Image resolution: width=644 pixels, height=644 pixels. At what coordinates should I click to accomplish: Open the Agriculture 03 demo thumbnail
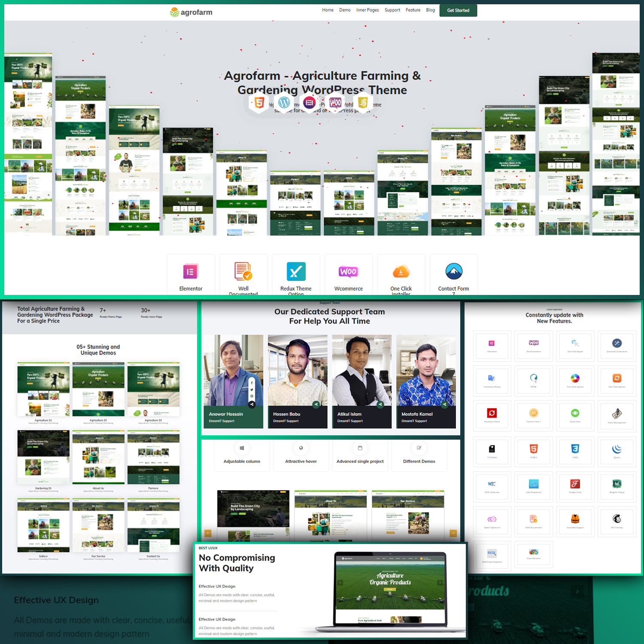(153, 389)
